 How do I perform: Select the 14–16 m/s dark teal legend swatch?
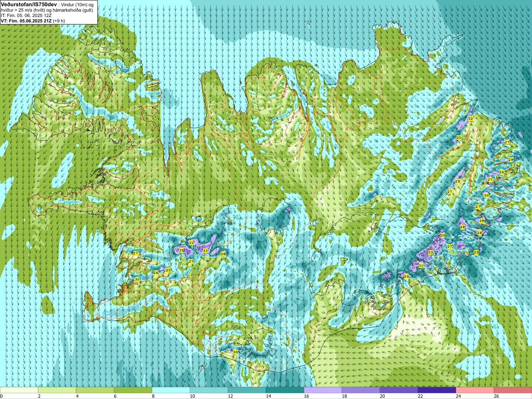[x=285, y=390]
